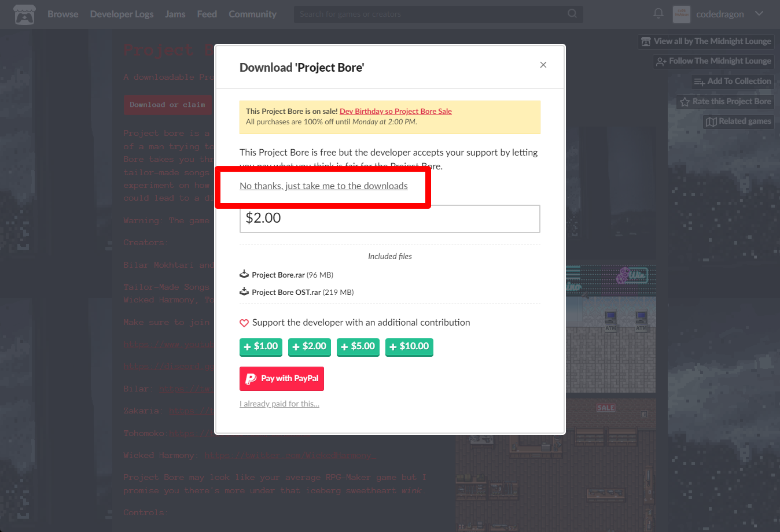Click the $2.00 price input field
Screen dimensions: 780x532
point(390,219)
